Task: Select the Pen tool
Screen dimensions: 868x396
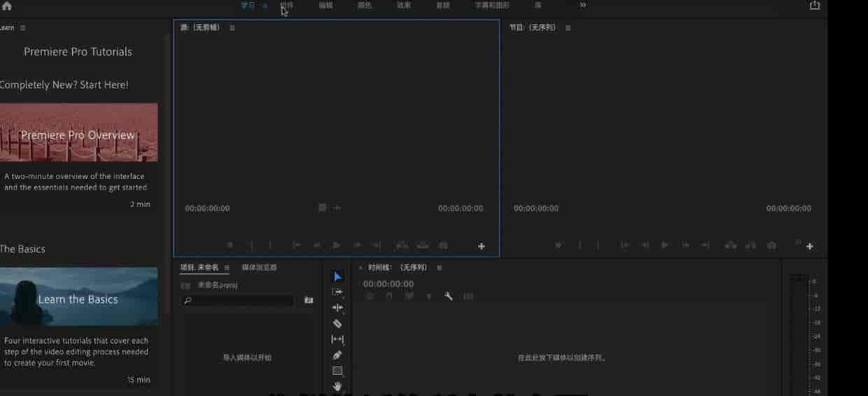Action: 337,355
